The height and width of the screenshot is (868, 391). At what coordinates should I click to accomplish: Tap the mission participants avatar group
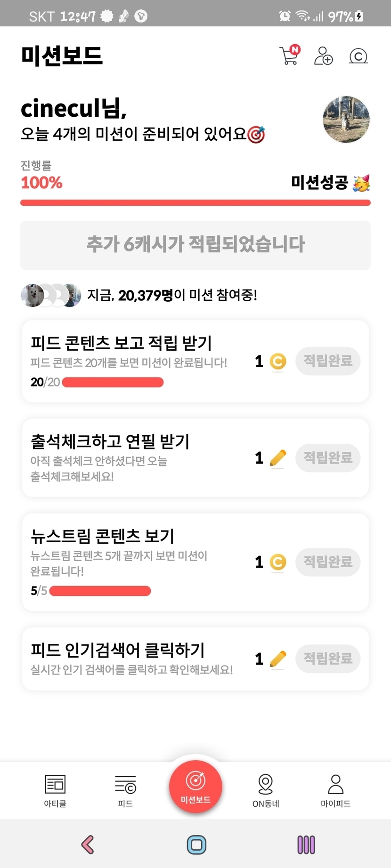point(51,296)
